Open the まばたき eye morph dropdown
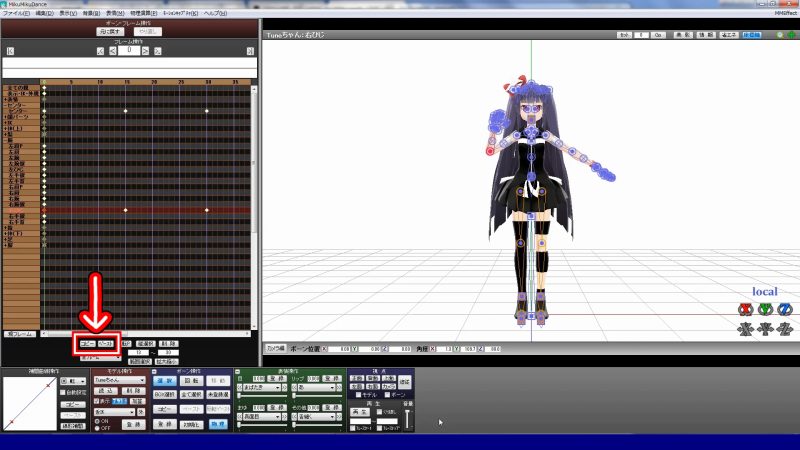 click(x=262, y=388)
